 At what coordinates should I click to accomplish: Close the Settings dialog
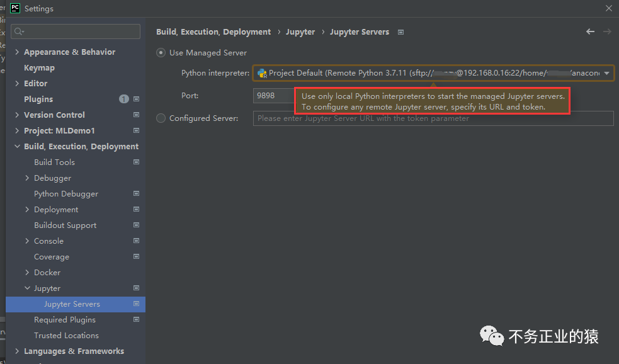tap(609, 8)
